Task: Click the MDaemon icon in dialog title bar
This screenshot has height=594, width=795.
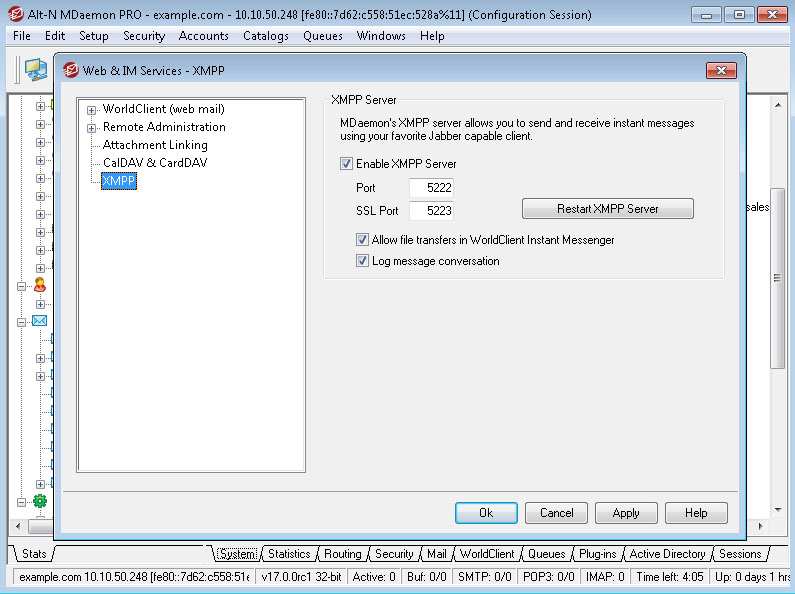Action: (71, 71)
